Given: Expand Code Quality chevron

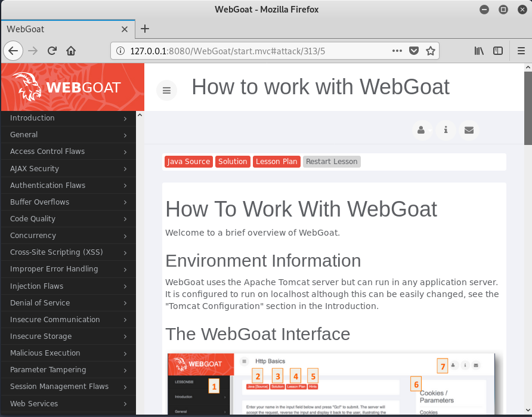Looking at the screenshot, I should tap(125, 219).
